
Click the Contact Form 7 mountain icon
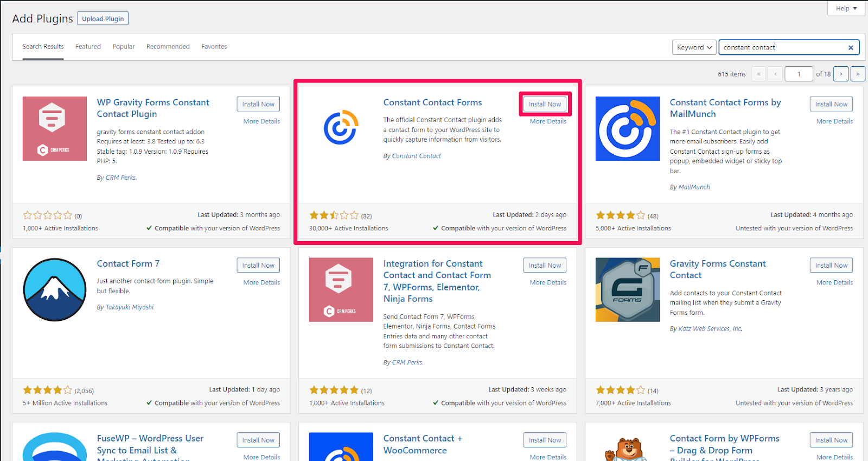click(x=54, y=289)
